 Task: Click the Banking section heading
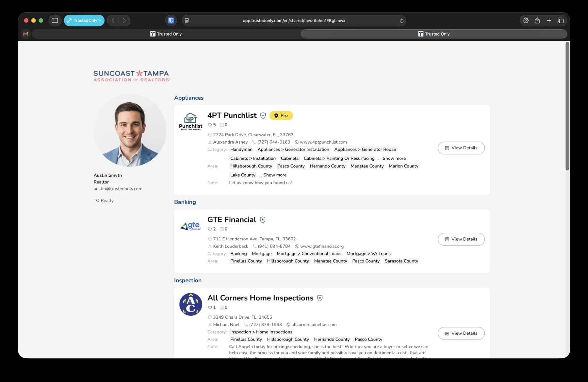185,202
